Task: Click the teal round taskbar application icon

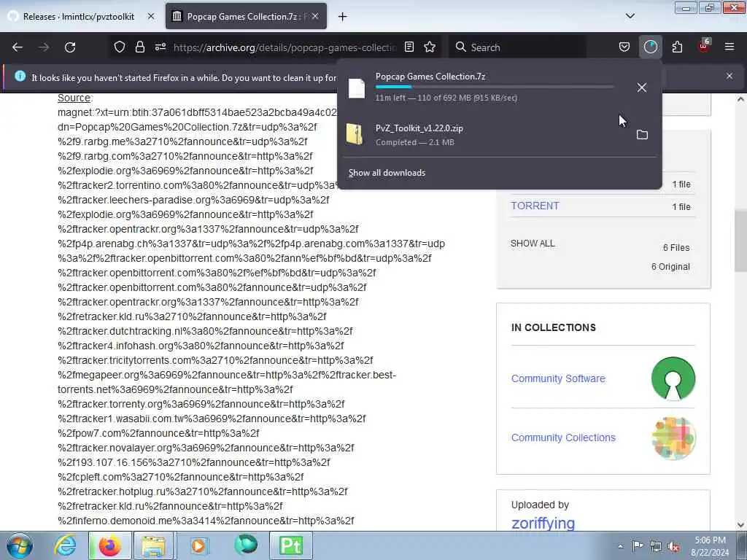Action: (246, 545)
